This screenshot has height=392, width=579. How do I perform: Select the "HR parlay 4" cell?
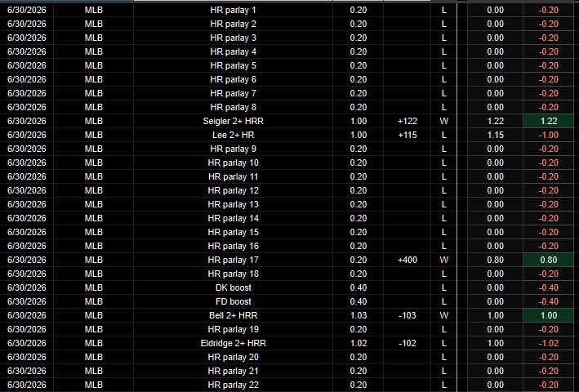click(x=233, y=51)
